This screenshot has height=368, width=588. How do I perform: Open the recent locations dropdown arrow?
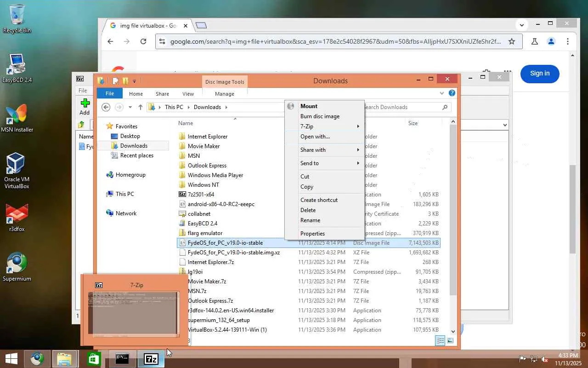coord(130,107)
